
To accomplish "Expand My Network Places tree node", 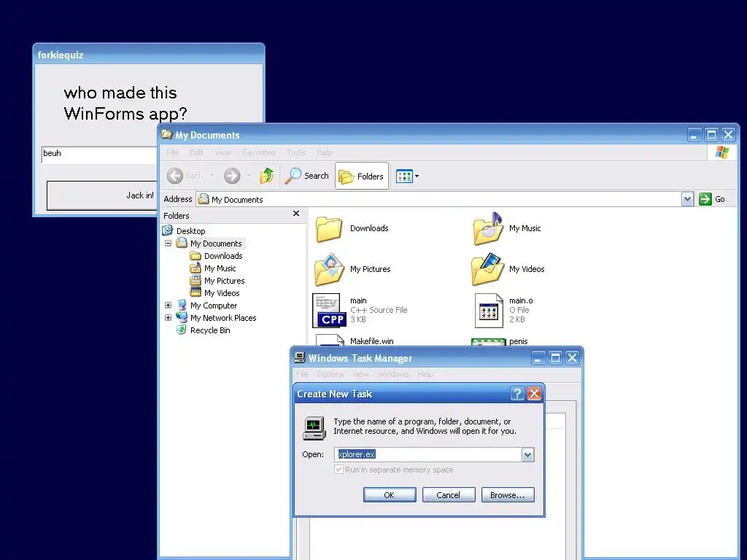I will (169, 318).
